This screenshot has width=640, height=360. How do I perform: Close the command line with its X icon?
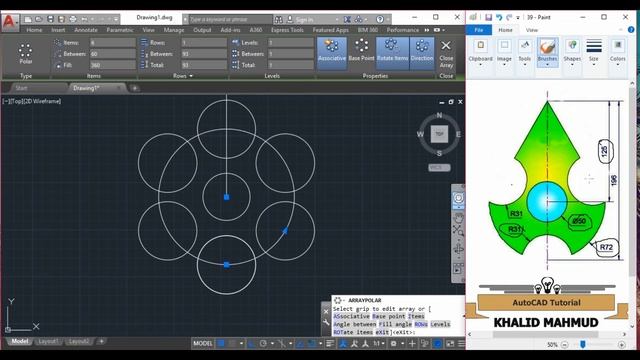326,311
